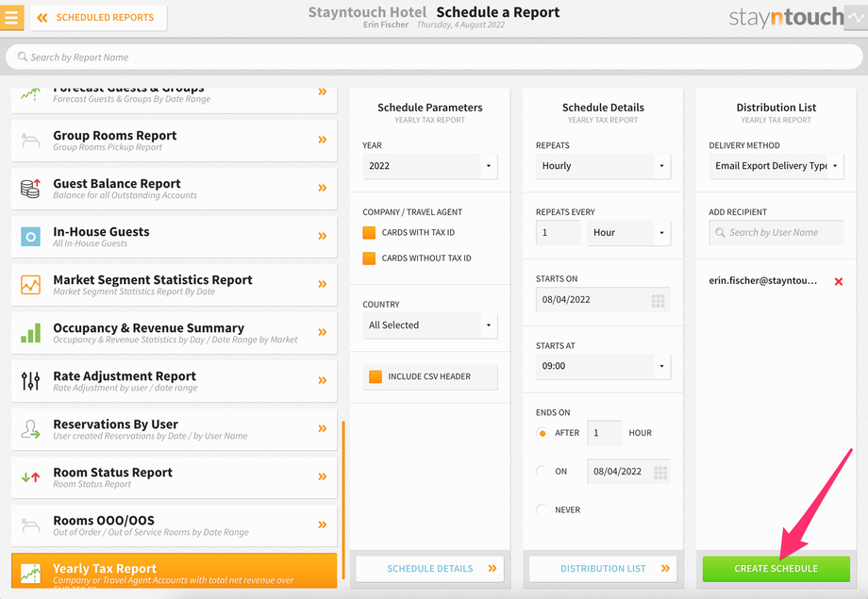
Task: Select Market Segment Statistics Report
Action: coord(174,285)
